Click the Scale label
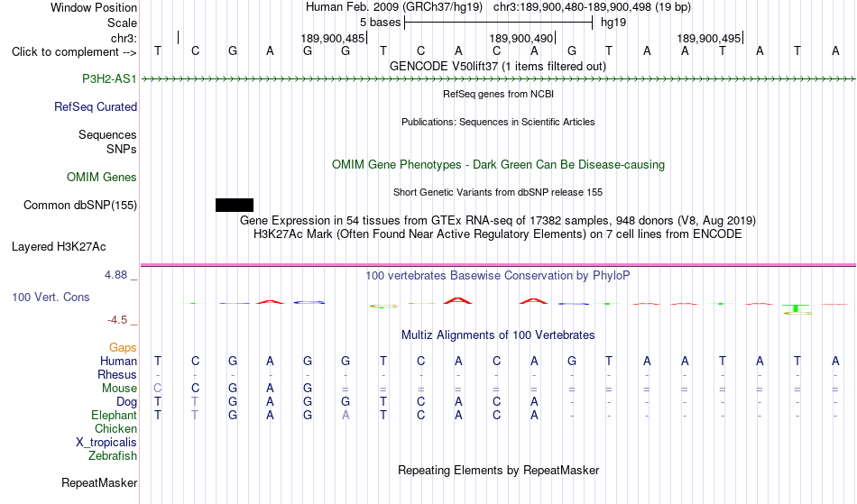Screen dimensions: 857x504 [x=123, y=23]
